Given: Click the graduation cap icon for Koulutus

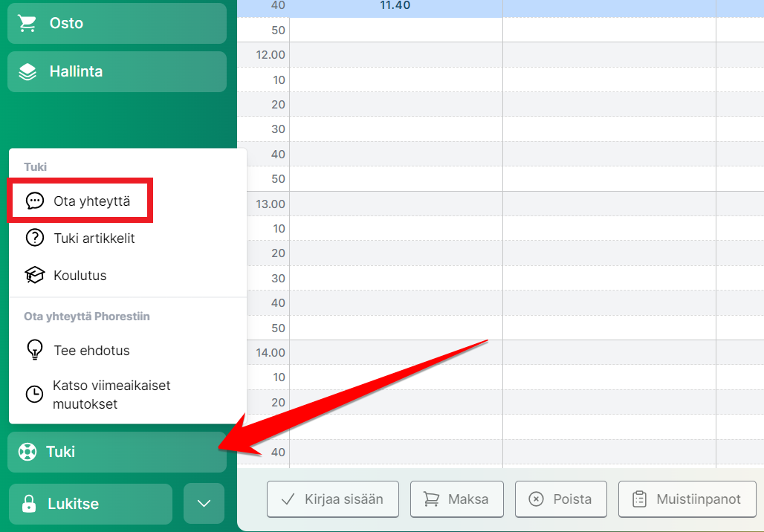Looking at the screenshot, I should pyautogui.click(x=35, y=275).
